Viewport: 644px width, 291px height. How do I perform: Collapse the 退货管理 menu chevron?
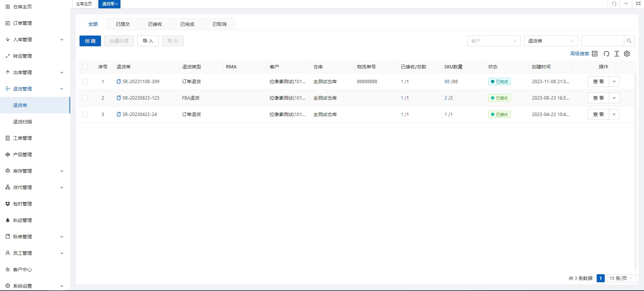[x=62, y=89]
